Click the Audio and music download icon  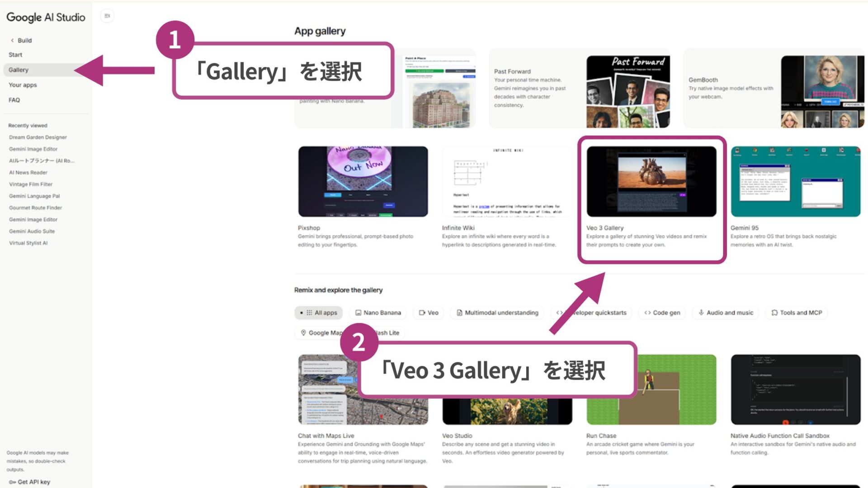coord(701,313)
